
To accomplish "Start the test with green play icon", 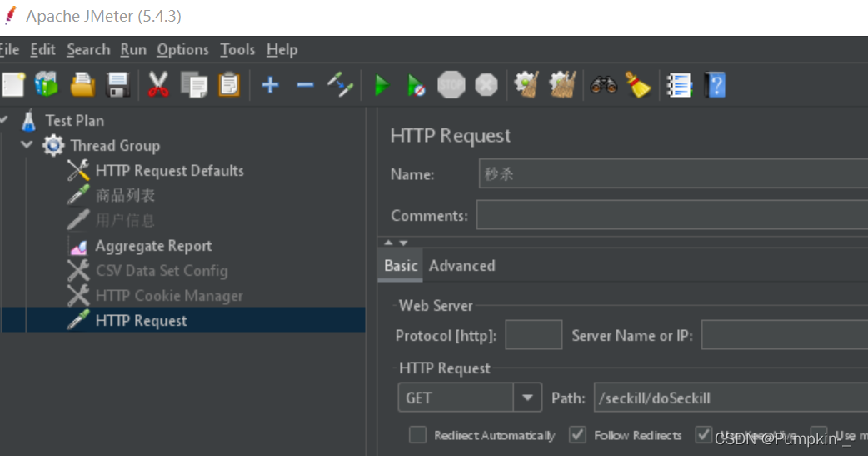I will (x=382, y=85).
